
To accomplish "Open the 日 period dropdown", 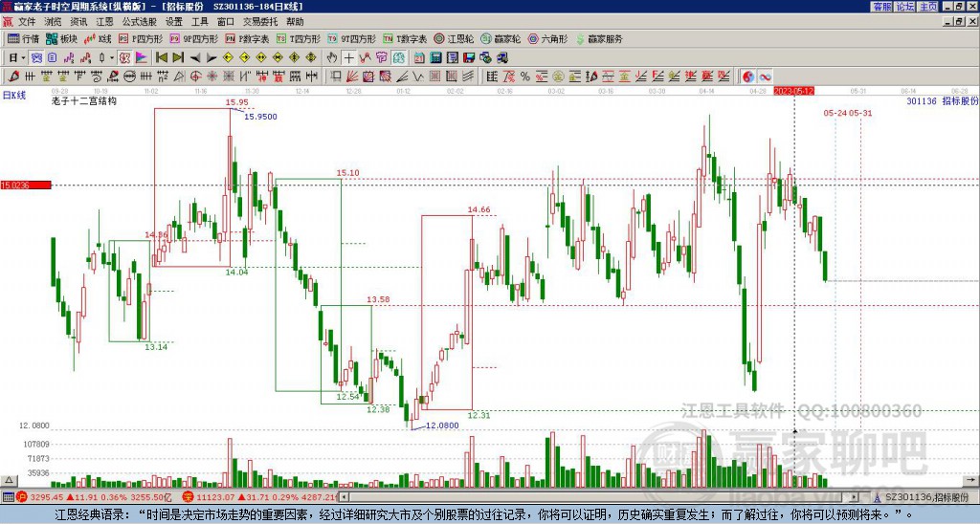I will click(x=17, y=58).
